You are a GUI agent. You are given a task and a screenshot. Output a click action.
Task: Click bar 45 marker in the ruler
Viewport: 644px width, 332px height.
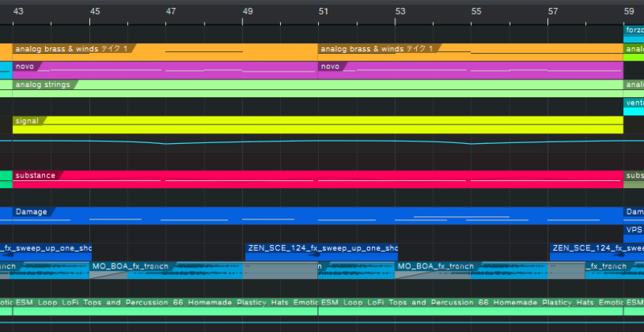coord(95,12)
